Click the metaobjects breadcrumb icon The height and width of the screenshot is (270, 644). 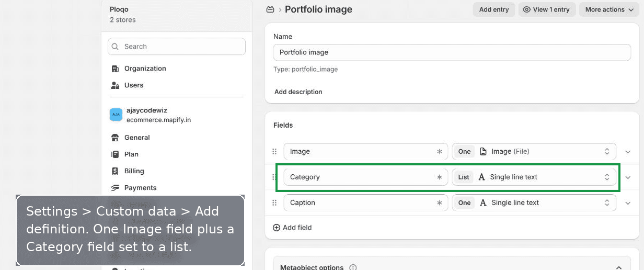(x=270, y=9)
